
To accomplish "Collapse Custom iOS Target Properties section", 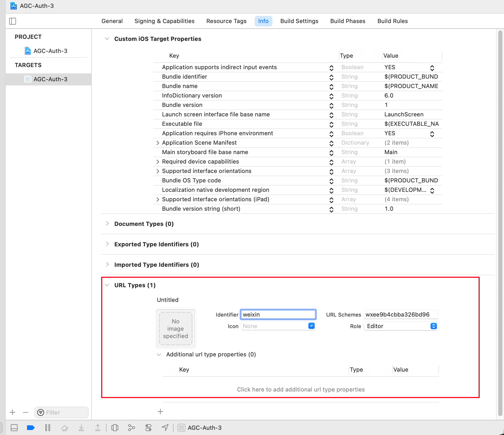I will pyautogui.click(x=107, y=39).
